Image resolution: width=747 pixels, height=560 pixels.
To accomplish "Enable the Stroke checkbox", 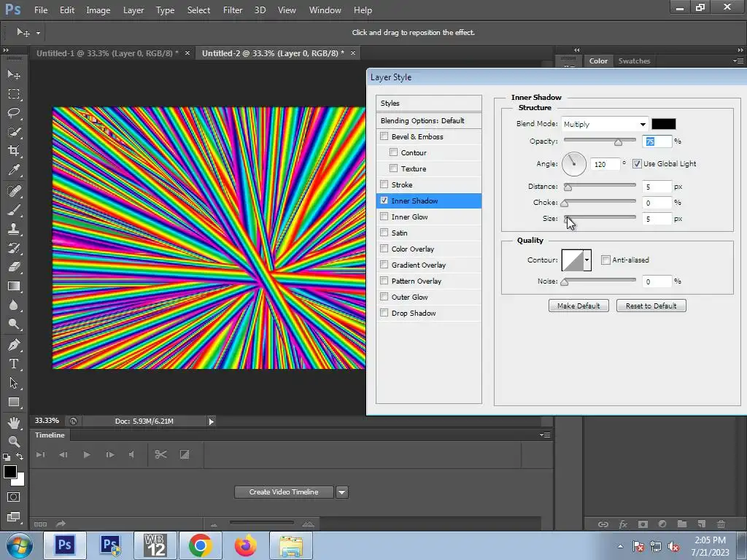I will point(384,184).
